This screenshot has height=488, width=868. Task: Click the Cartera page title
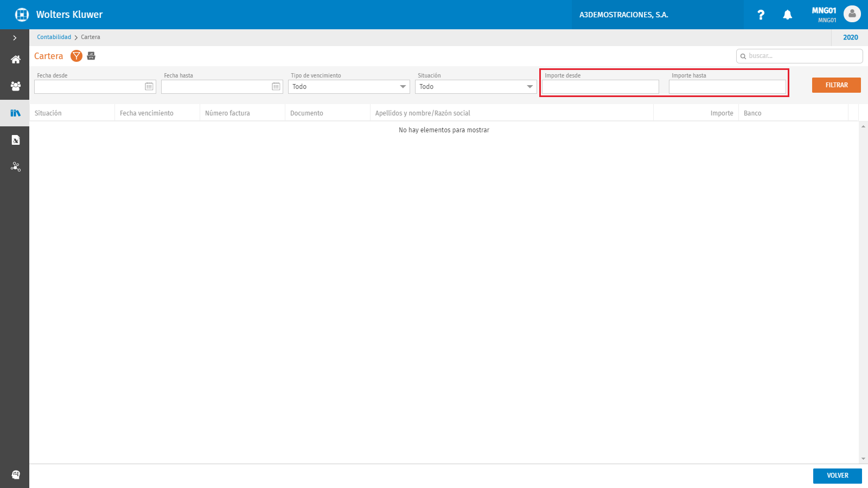(x=49, y=56)
